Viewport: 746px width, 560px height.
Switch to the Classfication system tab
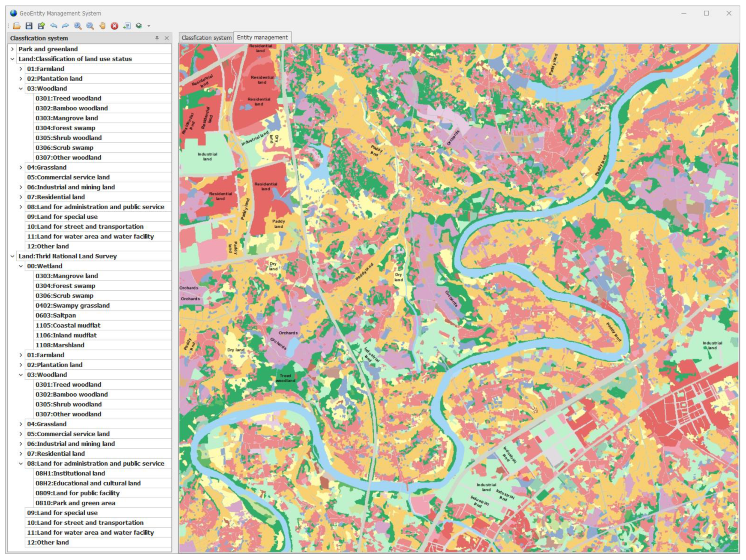click(x=206, y=38)
